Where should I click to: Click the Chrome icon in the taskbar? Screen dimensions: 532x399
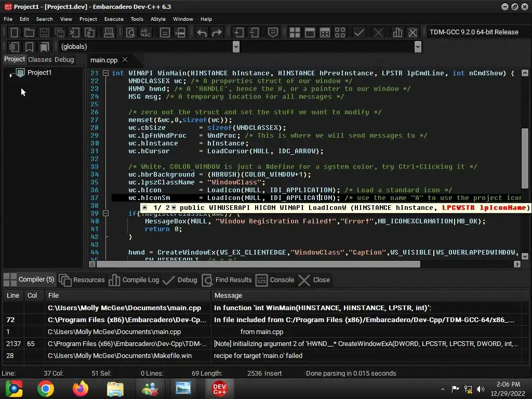pyautogui.click(x=46, y=389)
